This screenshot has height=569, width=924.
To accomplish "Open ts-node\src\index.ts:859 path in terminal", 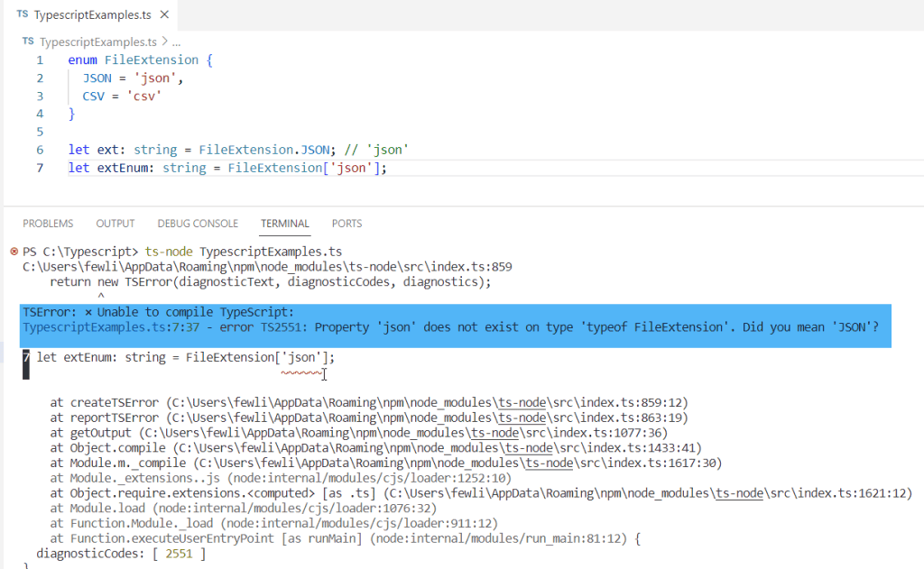I will [x=267, y=267].
